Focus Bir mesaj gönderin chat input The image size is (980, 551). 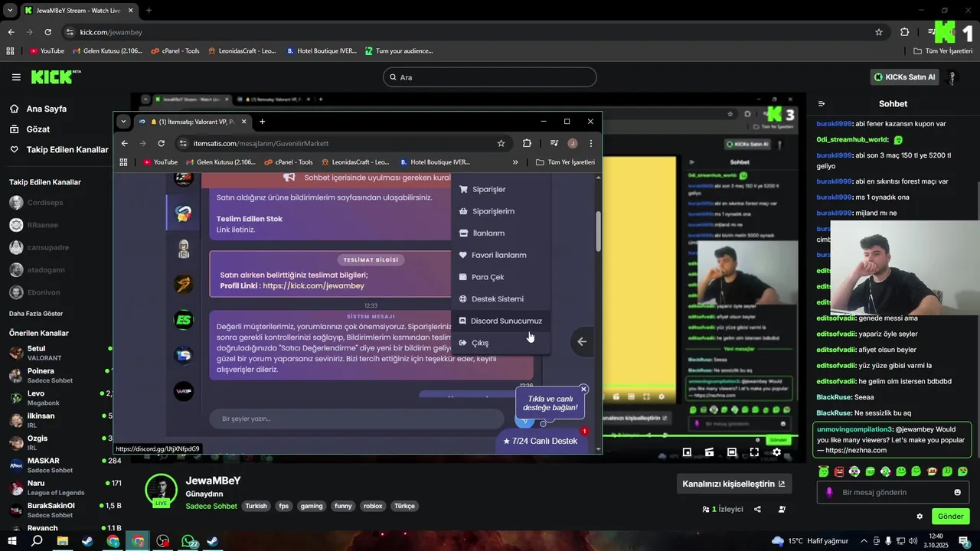[x=893, y=492]
